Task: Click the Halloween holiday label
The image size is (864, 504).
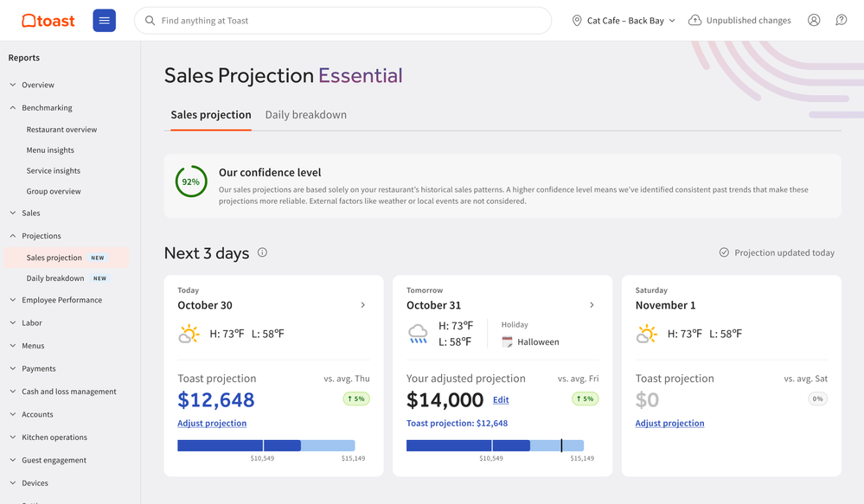Action: click(x=538, y=342)
